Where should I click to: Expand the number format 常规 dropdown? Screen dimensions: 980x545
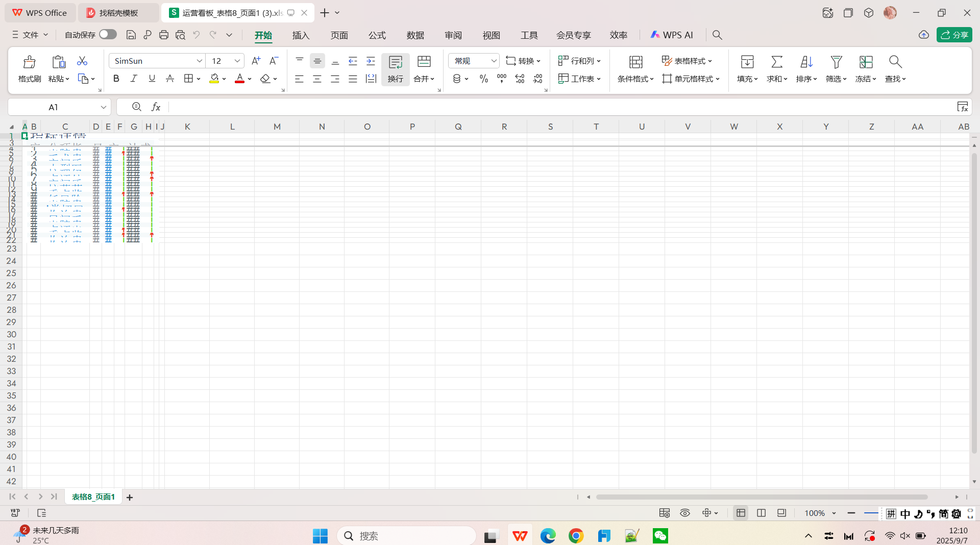click(x=493, y=61)
